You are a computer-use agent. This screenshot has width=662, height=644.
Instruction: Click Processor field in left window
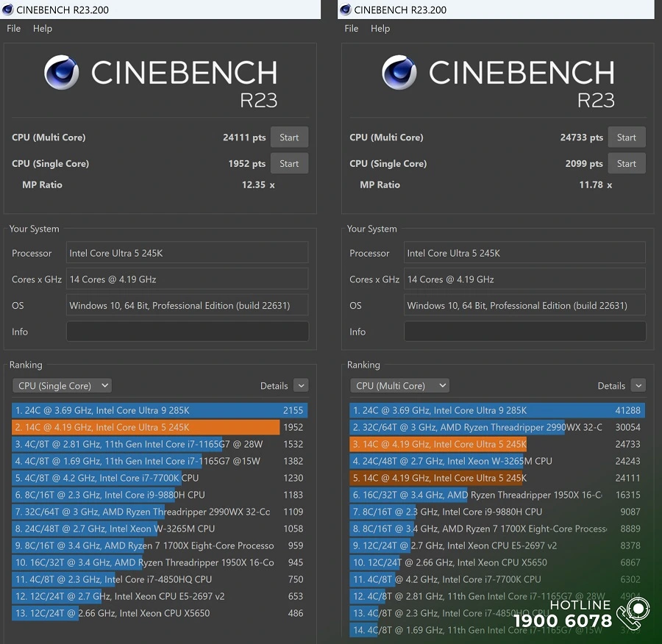(x=187, y=253)
